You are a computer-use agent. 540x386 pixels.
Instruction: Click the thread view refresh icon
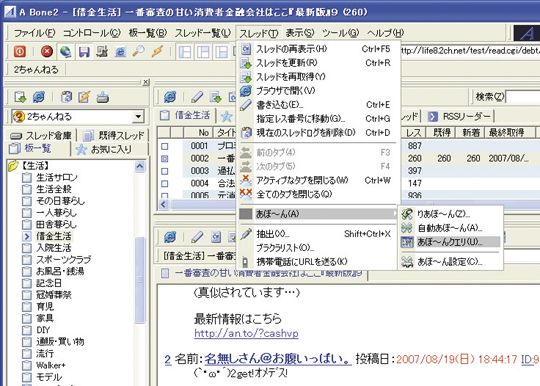(170, 237)
